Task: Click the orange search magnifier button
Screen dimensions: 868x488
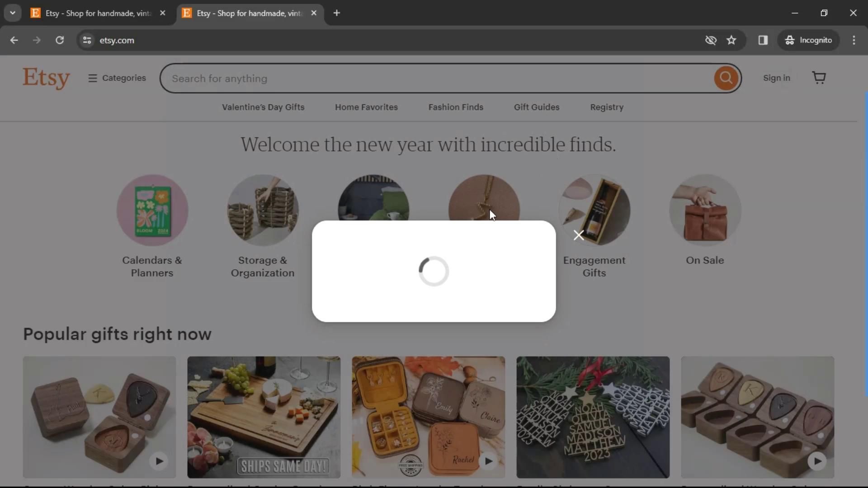Action: pos(726,78)
